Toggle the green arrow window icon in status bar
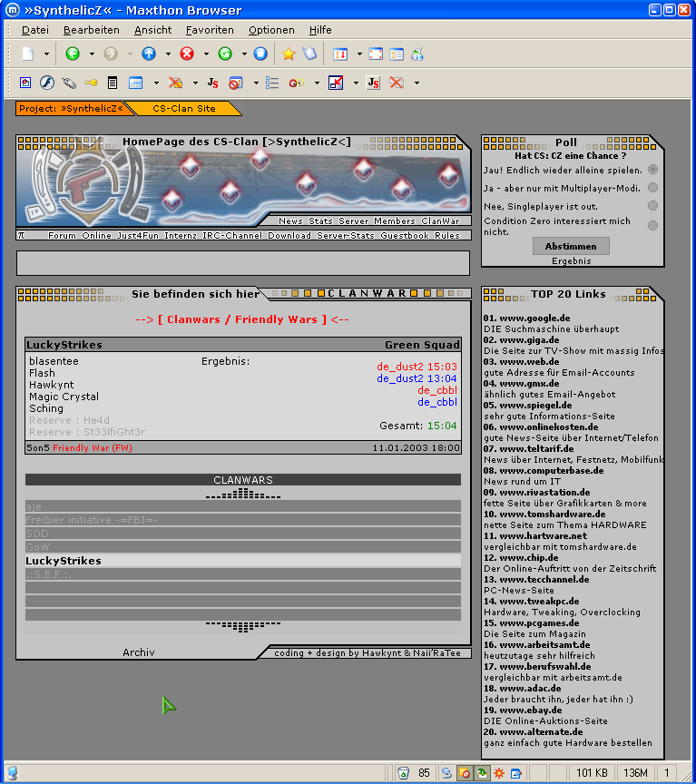This screenshot has width=696, height=784. [482, 773]
